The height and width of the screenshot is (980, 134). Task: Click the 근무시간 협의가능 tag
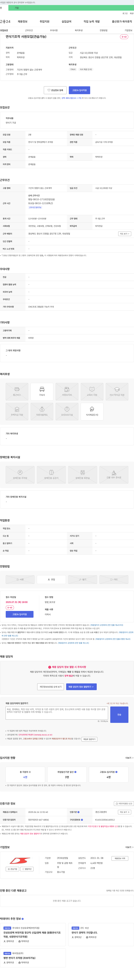click(35, 207)
